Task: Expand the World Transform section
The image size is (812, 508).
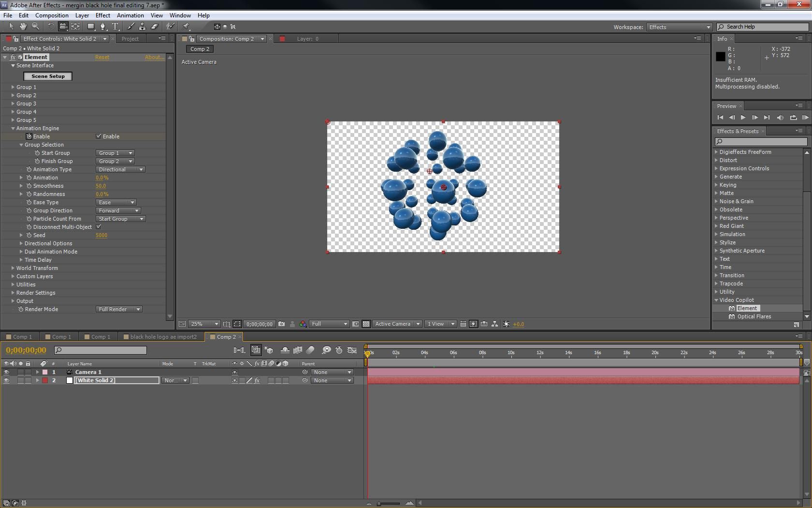Action: tap(13, 268)
